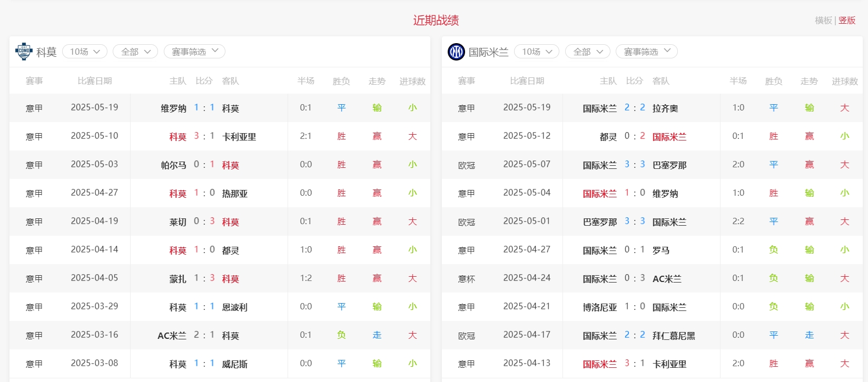Image resolution: width=868 pixels, height=382 pixels.
Task: Click 维罗纳 team name in Como's table
Action: pyautogui.click(x=173, y=108)
